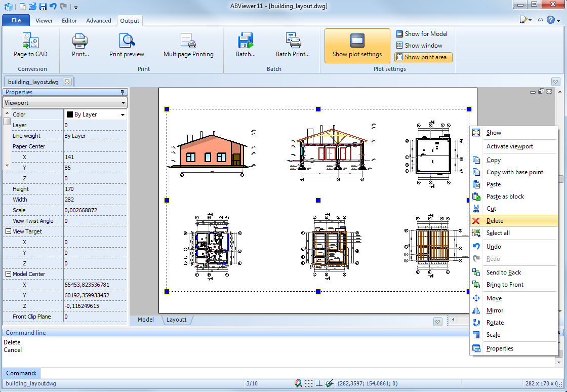Choose Activate viewport from context menu
This screenshot has height=392, width=567.
[513, 146]
